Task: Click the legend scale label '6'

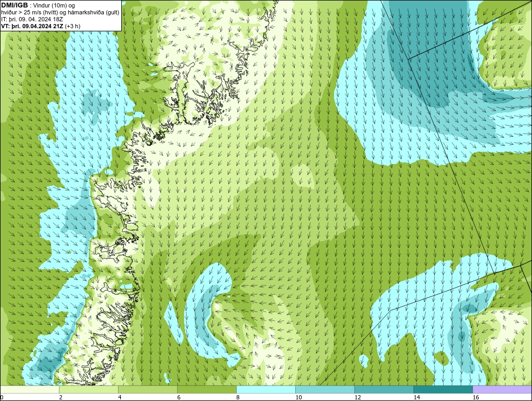Action: click(x=179, y=397)
